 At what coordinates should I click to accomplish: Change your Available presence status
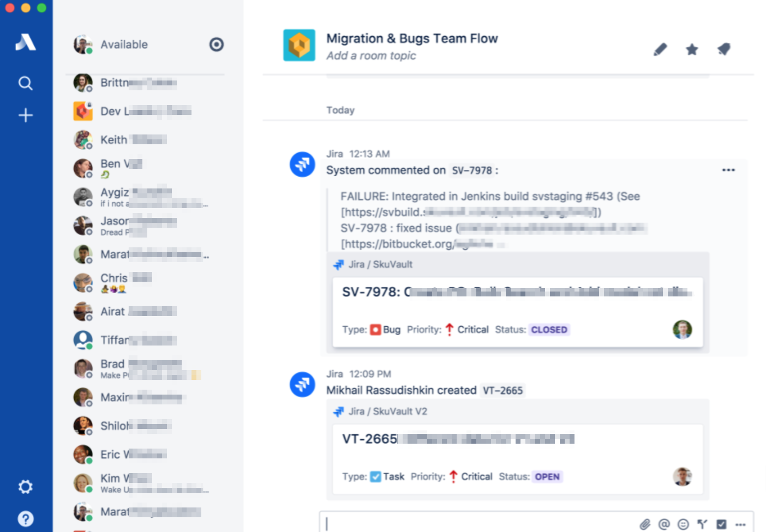click(x=124, y=45)
